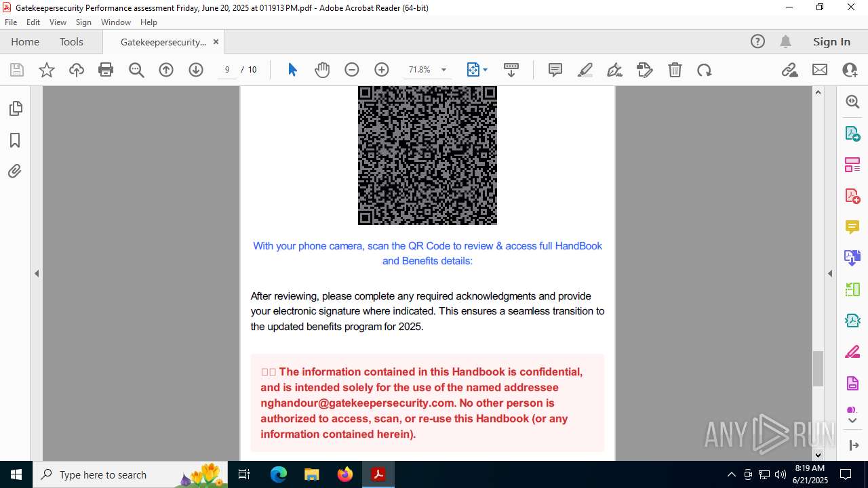The image size is (868, 488).
Task: Edit the current page number field
Action: point(227,70)
